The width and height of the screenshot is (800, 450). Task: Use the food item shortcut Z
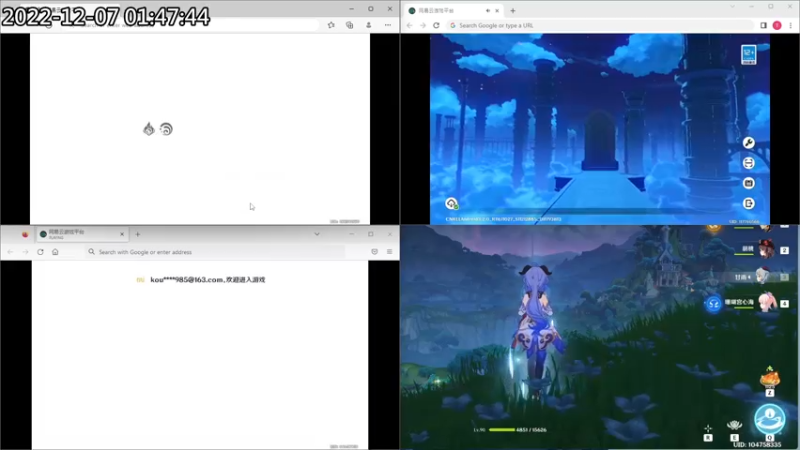[770, 380]
